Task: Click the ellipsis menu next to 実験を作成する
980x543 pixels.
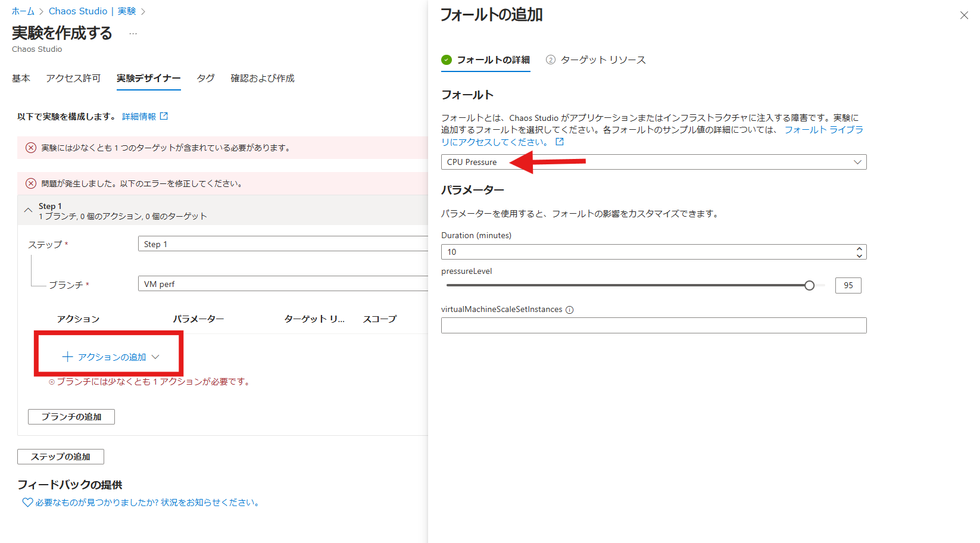Action: click(133, 34)
